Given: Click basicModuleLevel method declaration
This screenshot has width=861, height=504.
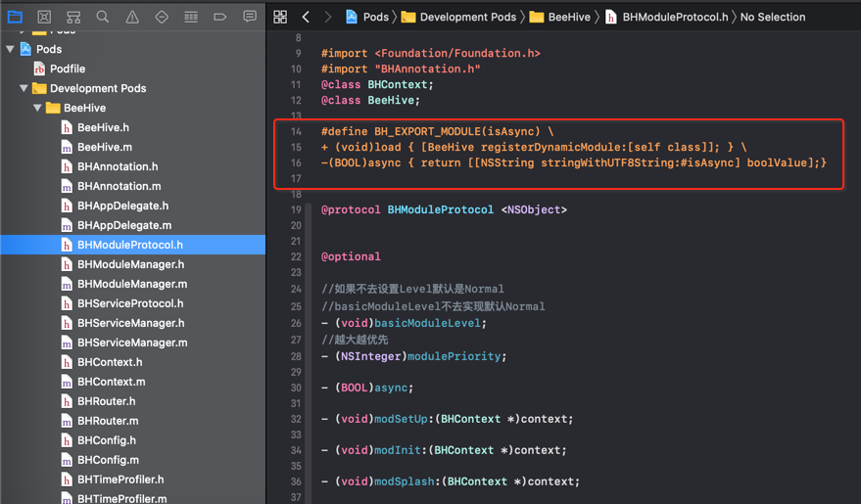Looking at the screenshot, I should click(x=427, y=324).
